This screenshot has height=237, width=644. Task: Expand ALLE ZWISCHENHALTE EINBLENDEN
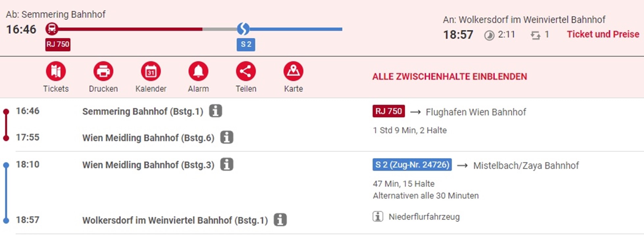tap(450, 77)
